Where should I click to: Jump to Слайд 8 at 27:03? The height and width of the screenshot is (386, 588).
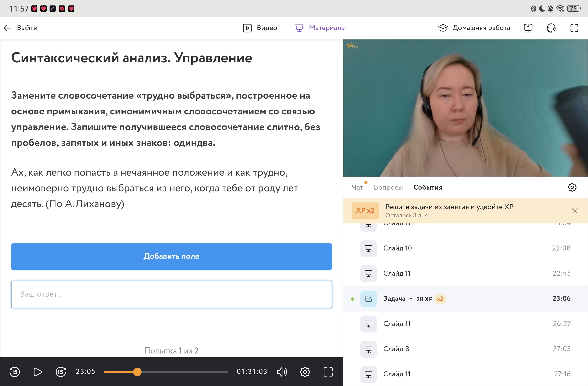click(465, 349)
